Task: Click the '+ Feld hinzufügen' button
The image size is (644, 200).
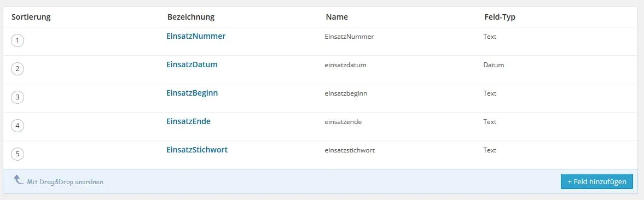Action: [597, 181]
